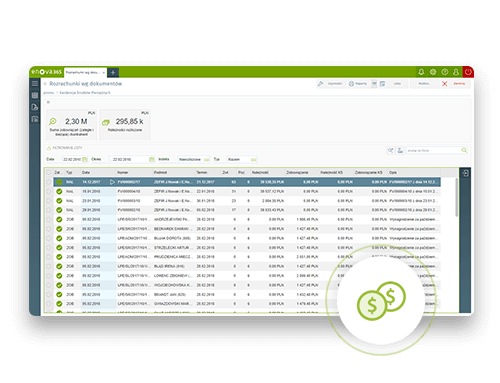Viewport: 500px width, 383px height.
Task: Sort by the Typ column header
Action: pyautogui.click(x=69, y=172)
